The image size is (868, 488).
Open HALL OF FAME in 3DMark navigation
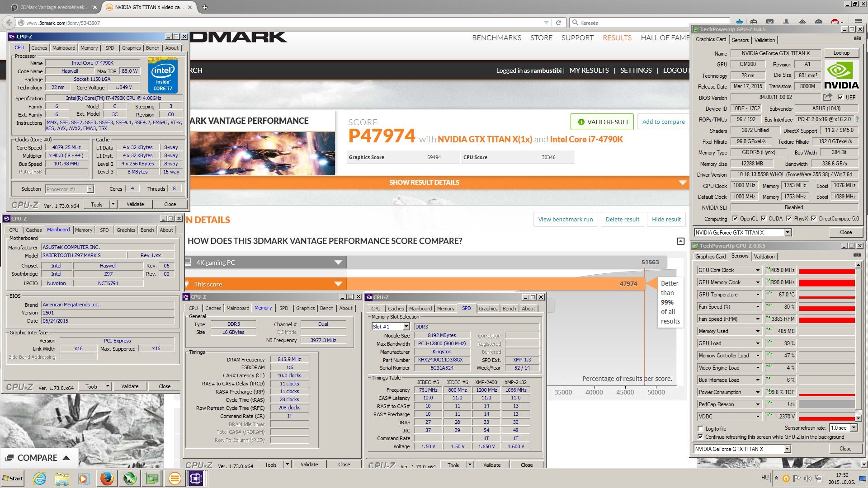coord(665,38)
